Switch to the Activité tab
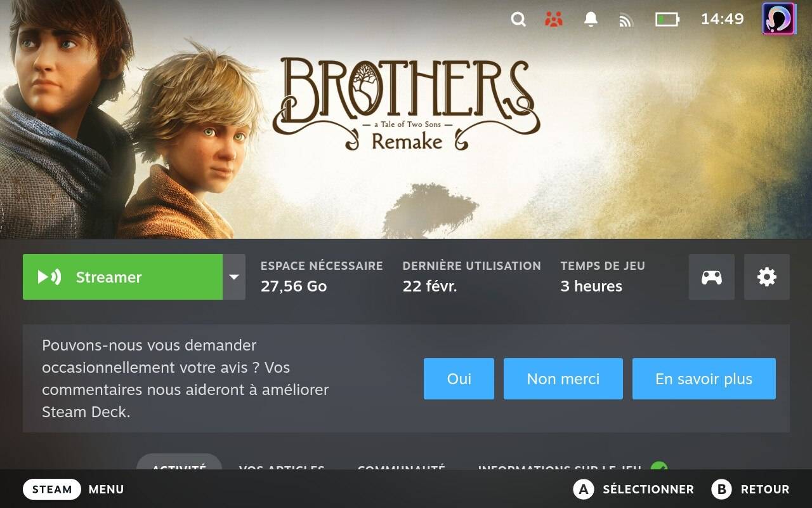This screenshot has height=508, width=812. pos(180,462)
